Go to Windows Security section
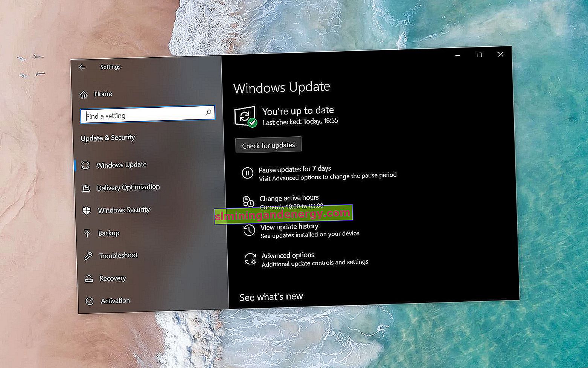The width and height of the screenshot is (588, 368). click(x=124, y=210)
